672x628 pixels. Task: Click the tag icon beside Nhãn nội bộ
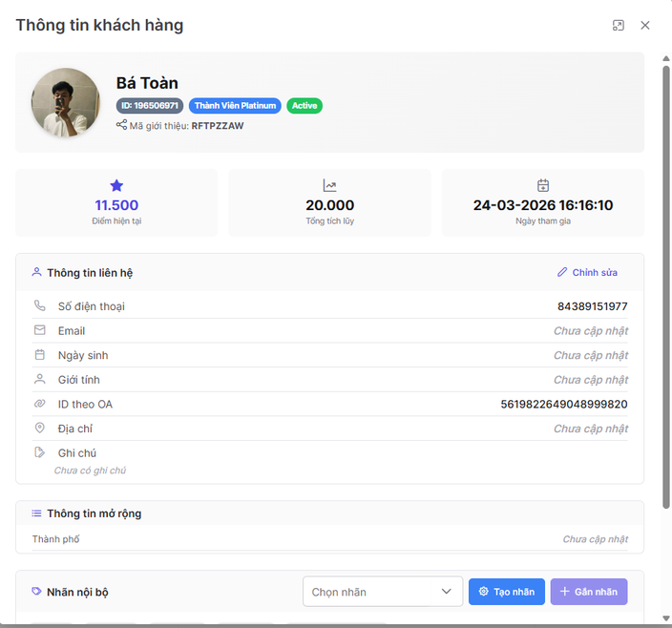tap(36, 591)
